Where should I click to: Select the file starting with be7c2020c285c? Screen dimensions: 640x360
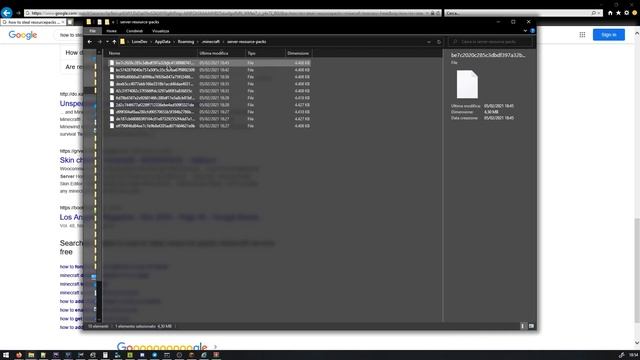pyautogui.click(x=210, y=63)
